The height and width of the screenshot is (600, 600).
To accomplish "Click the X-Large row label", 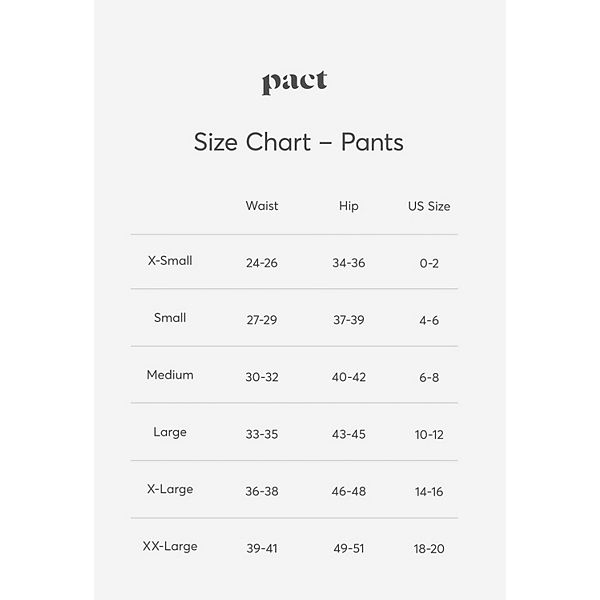I will coord(170,489).
